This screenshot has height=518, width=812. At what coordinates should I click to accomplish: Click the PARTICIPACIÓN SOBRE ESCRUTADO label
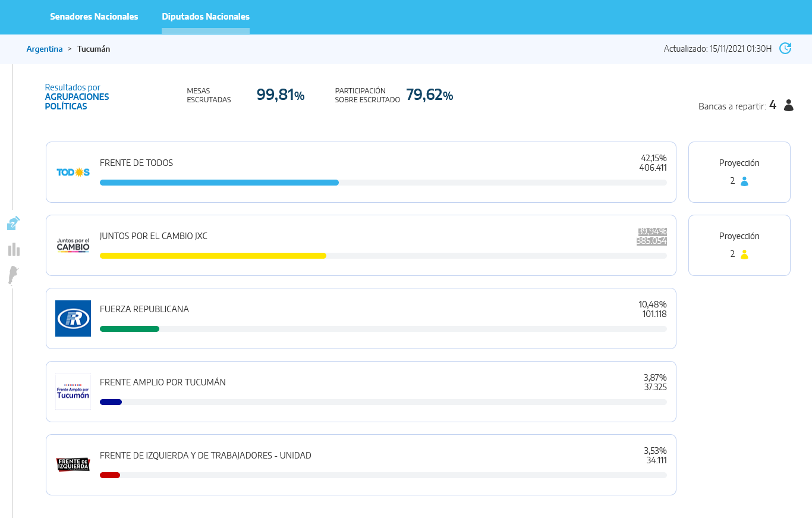pyautogui.click(x=367, y=95)
